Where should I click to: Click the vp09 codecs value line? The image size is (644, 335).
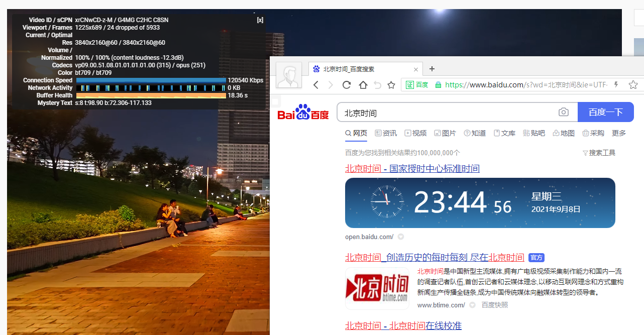click(140, 65)
